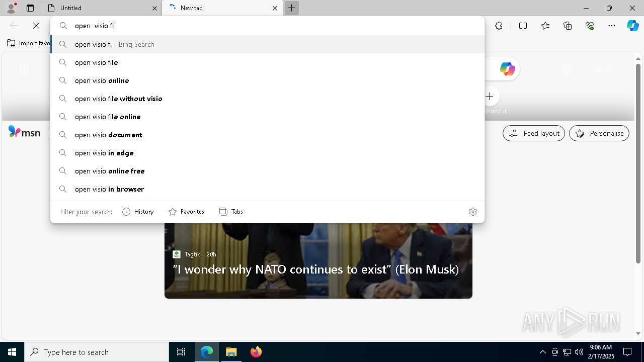This screenshot has width=644, height=362.
Task: Select 'open visio document' suggestion
Action: point(268,135)
